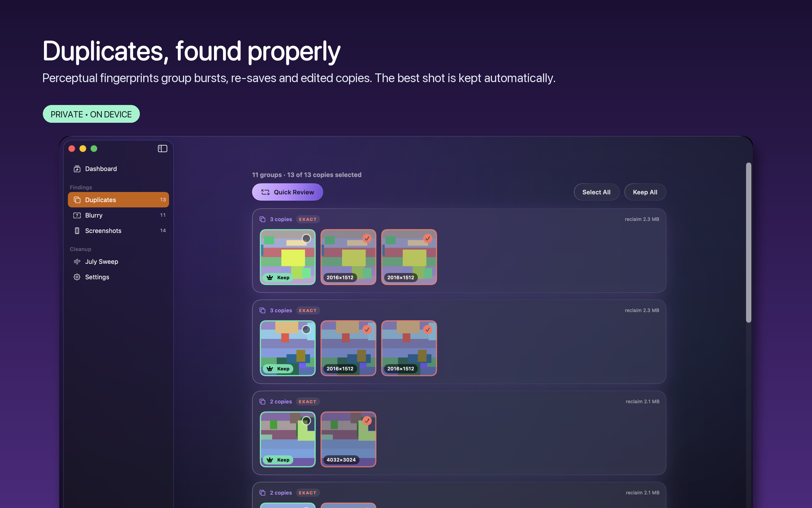Open kept thumbnail in first group
The image size is (812, 508).
[x=288, y=257]
